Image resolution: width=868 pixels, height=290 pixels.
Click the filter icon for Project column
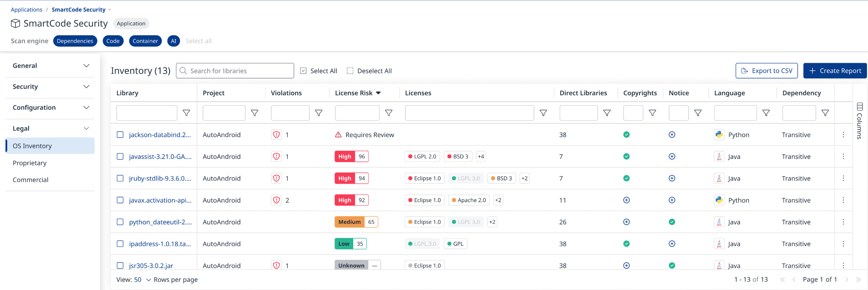254,113
